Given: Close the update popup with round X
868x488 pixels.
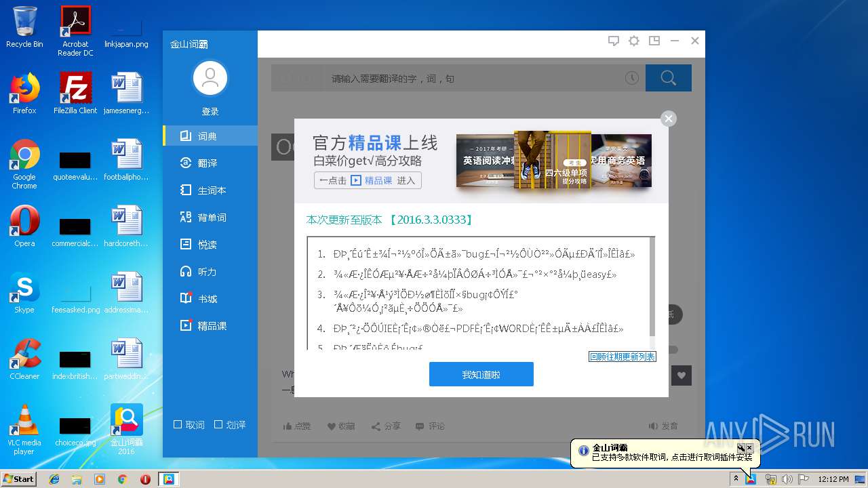Looking at the screenshot, I should (x=669, y=119).
